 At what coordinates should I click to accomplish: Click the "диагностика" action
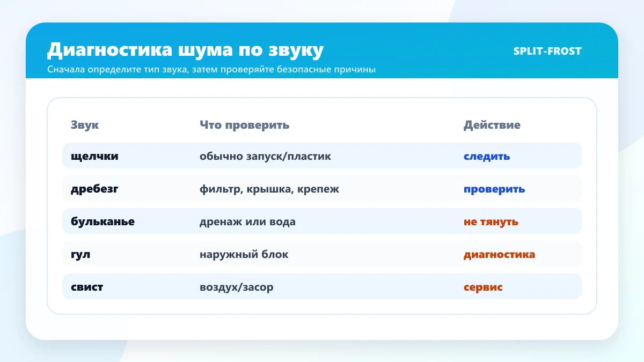[499, 254]
